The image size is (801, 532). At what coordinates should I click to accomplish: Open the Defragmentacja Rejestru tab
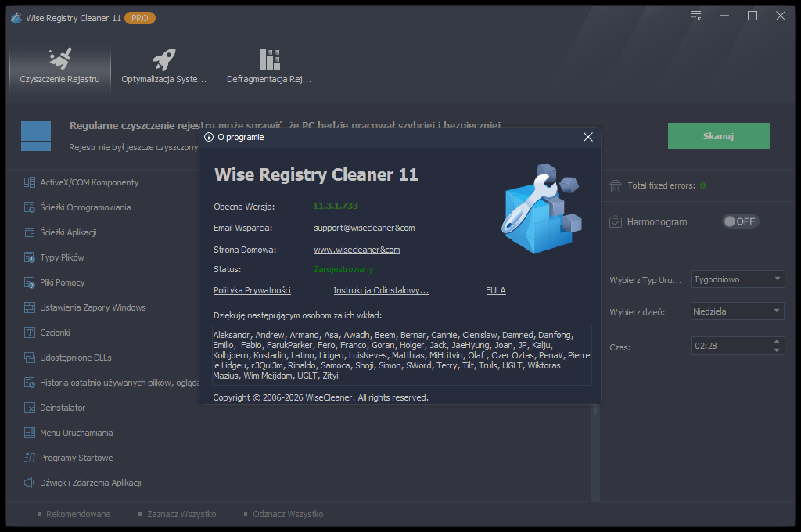click(x=269, y=66)
